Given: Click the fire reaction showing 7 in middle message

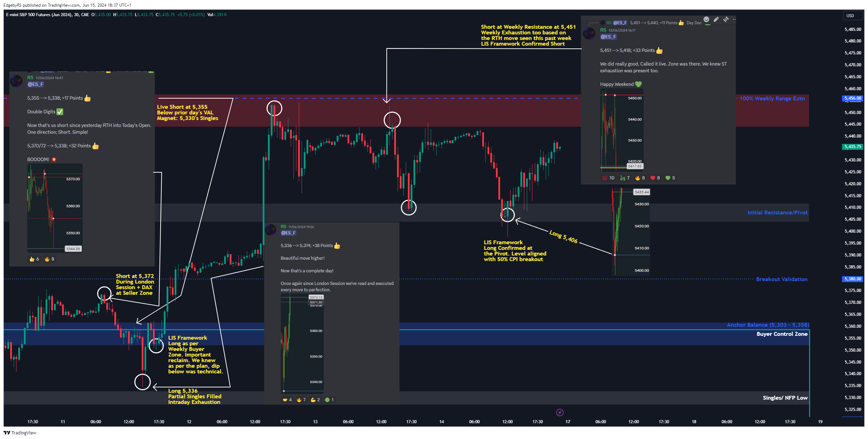Looking at the screenshot, I should tap(301, 400).
